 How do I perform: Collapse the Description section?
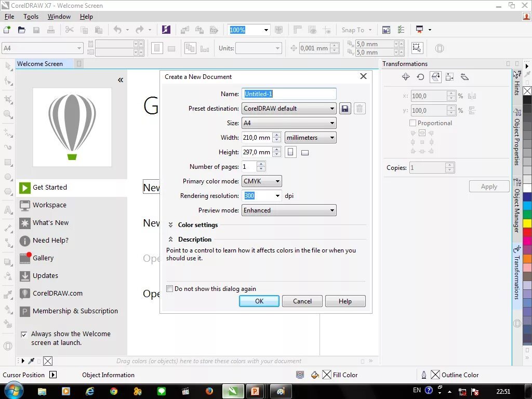pos(170,240)
